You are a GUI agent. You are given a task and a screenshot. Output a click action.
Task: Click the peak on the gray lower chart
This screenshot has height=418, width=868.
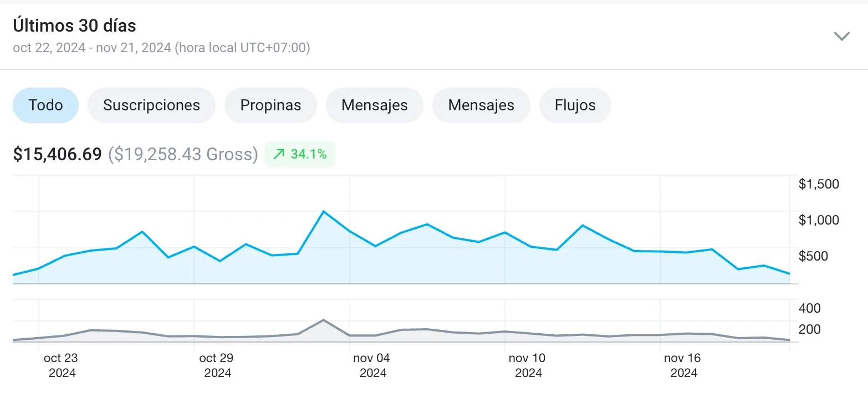324,320
